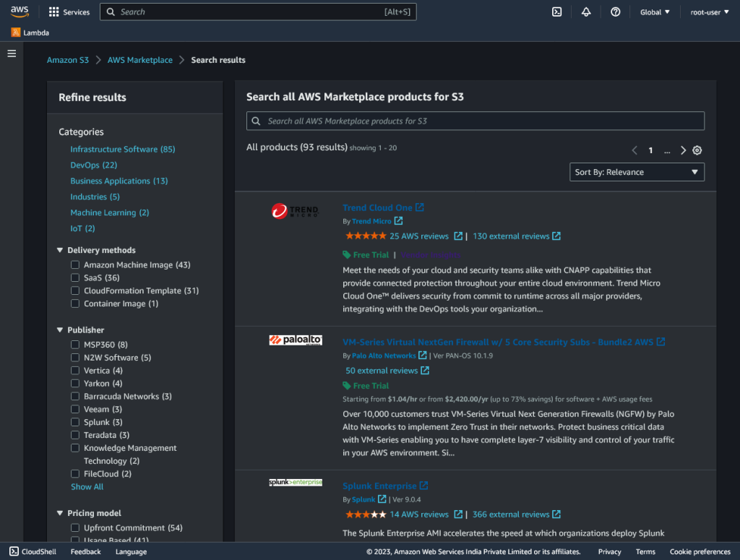
Task: Open the root-user account dropdown
Action: coord(710,12)
